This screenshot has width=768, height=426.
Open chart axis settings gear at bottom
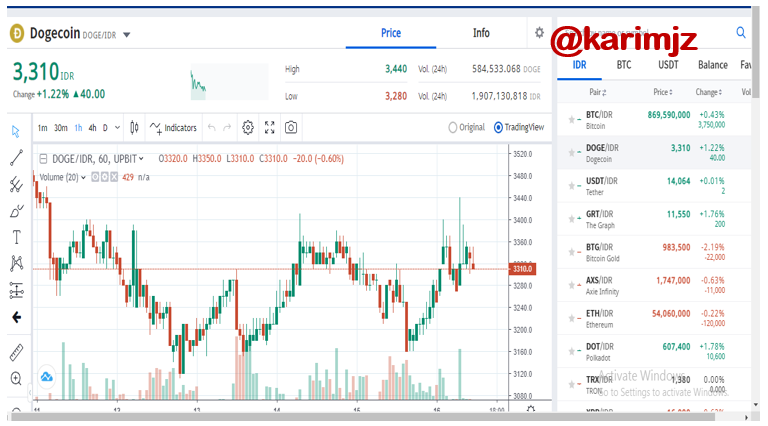(x=530, y=409)
